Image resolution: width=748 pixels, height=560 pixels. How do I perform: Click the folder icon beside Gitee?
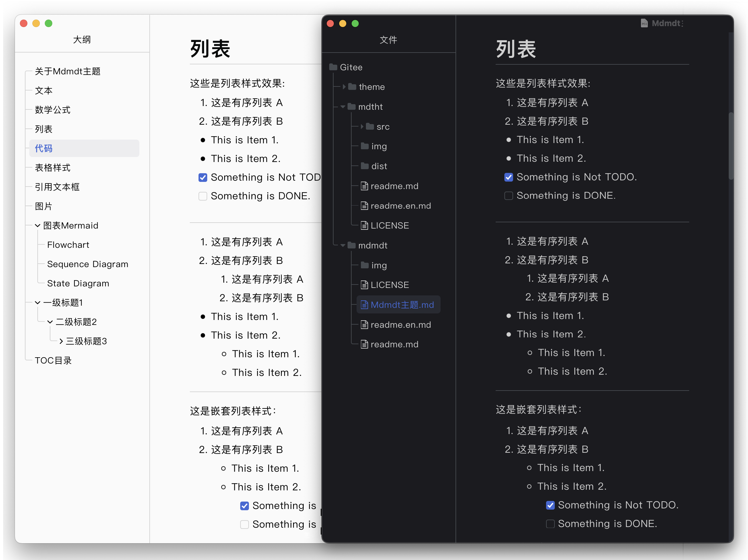tap(334, 67)
